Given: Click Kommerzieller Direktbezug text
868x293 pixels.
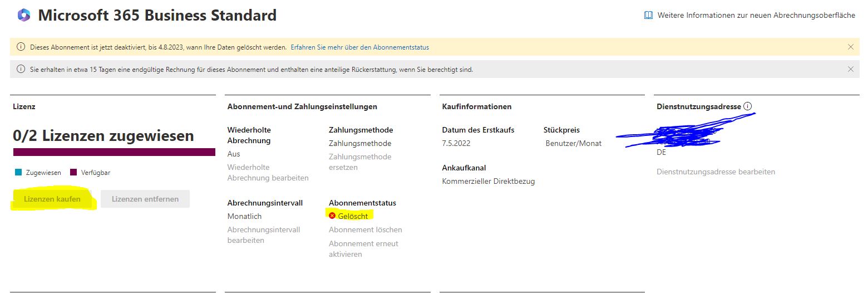Looking at the screenshot, I should click(489, 181).
